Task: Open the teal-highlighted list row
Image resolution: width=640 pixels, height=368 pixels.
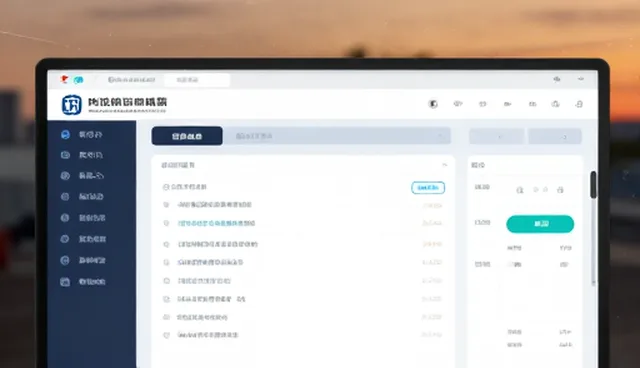Action: 303,223
